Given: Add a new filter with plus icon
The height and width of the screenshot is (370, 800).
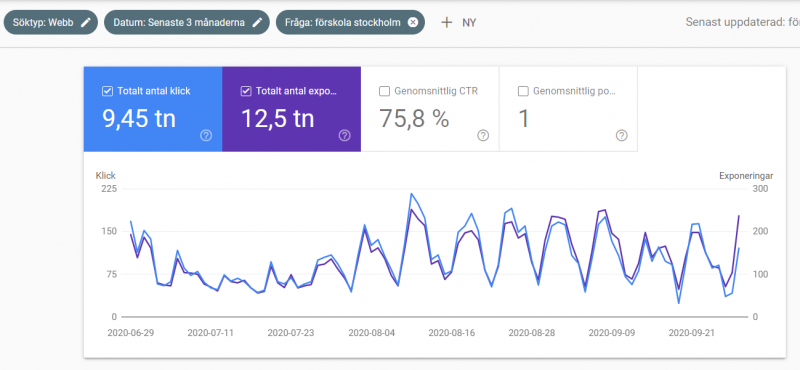Looking at the screenshot, I should (x=446, y=22).
